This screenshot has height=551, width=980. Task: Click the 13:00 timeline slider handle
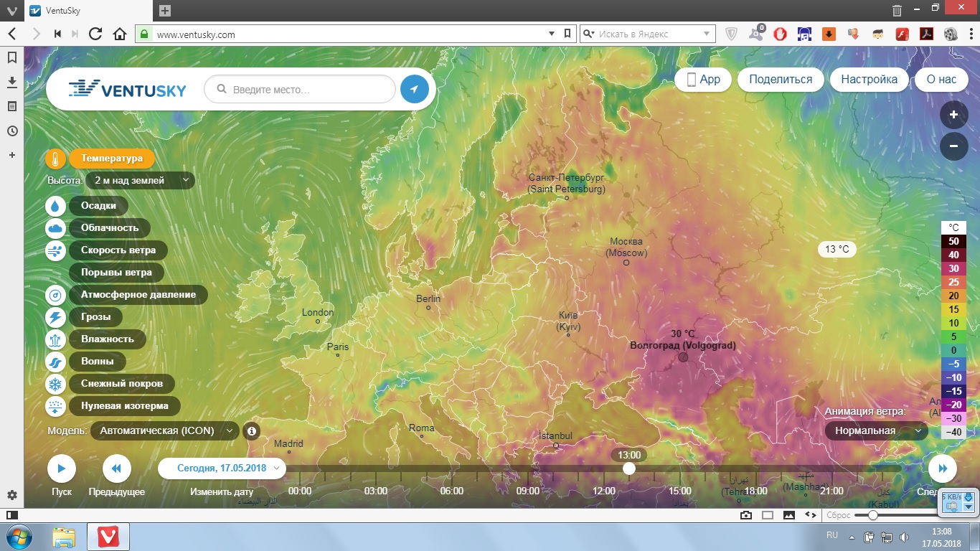[x=629, y=468]
